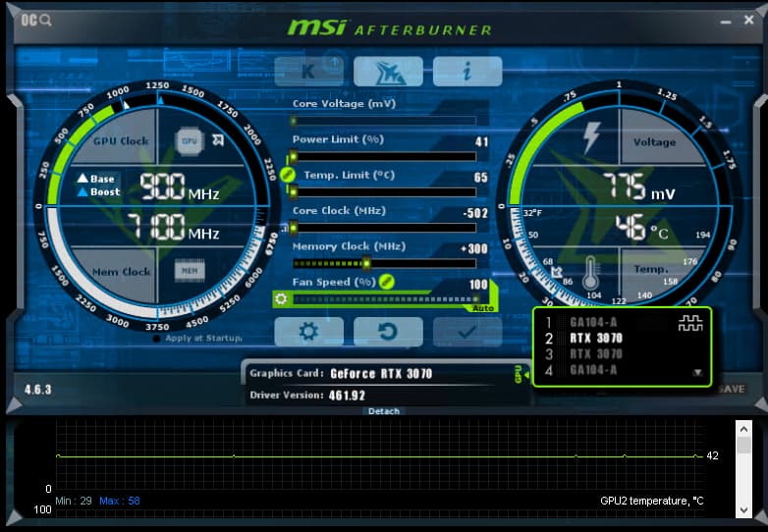Click the Fan Speed slider bar
This screenshot has width=768, height=532.
(384, 299)
